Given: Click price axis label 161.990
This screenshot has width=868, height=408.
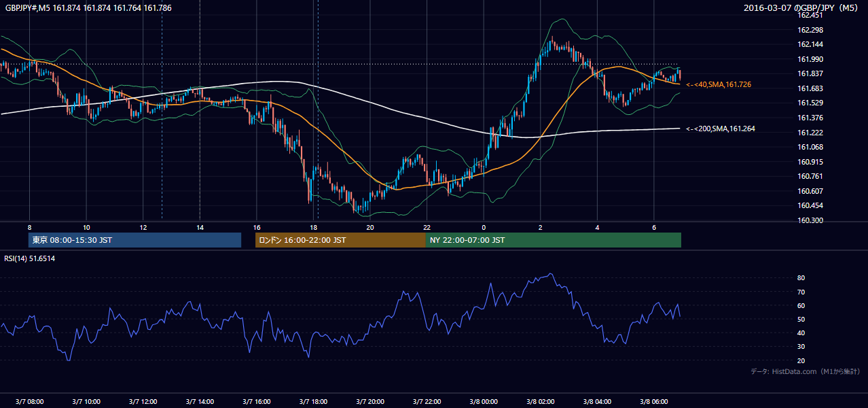Looking at the screenshot, I should (x=810, y=59).
